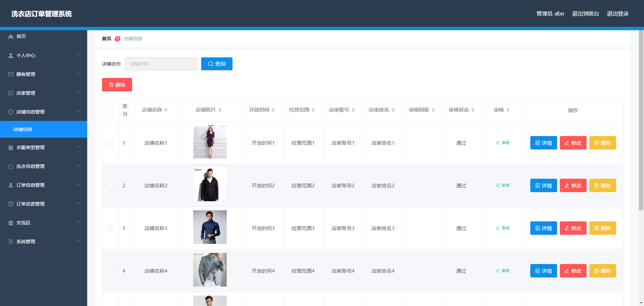Image resolution: width=644 pixels, height=306 pixels.
Task: Expand 订单信息管理 menu chevron
Action: click(78, 184)
